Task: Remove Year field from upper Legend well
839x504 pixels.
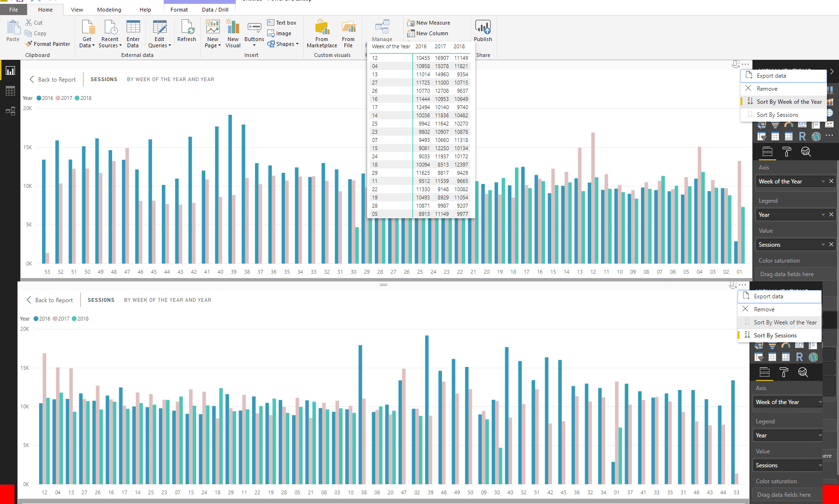Action: (831, 215)
